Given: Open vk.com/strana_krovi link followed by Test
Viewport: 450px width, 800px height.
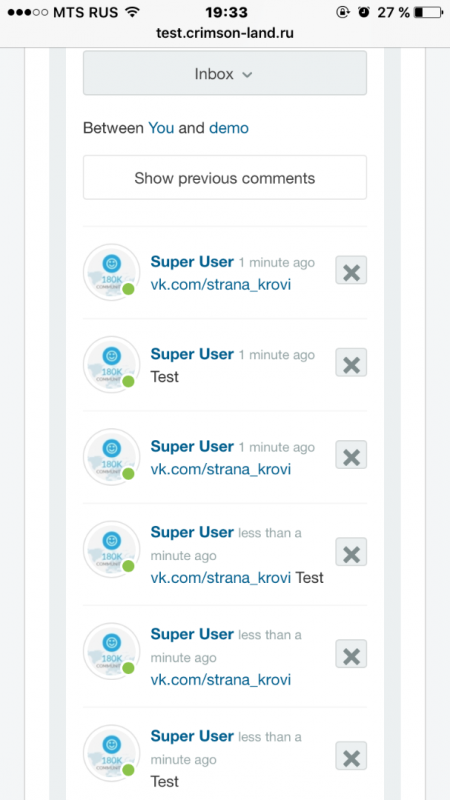Looking at the screenshot, I should [220, 578].
